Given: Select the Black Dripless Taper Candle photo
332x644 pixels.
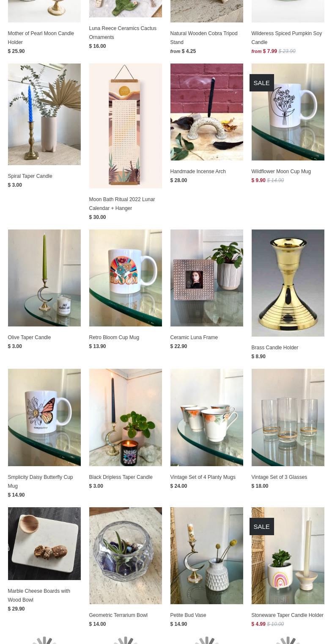Looking at the screenshot, I should pos(125,417).
